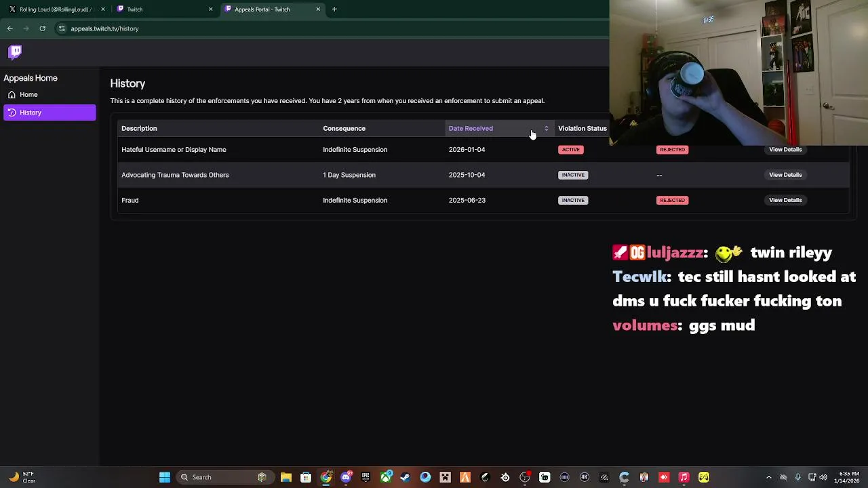Switch to the Rolling Loud X tab
Screen dimensions: 868x488
[x=53, y=9]
